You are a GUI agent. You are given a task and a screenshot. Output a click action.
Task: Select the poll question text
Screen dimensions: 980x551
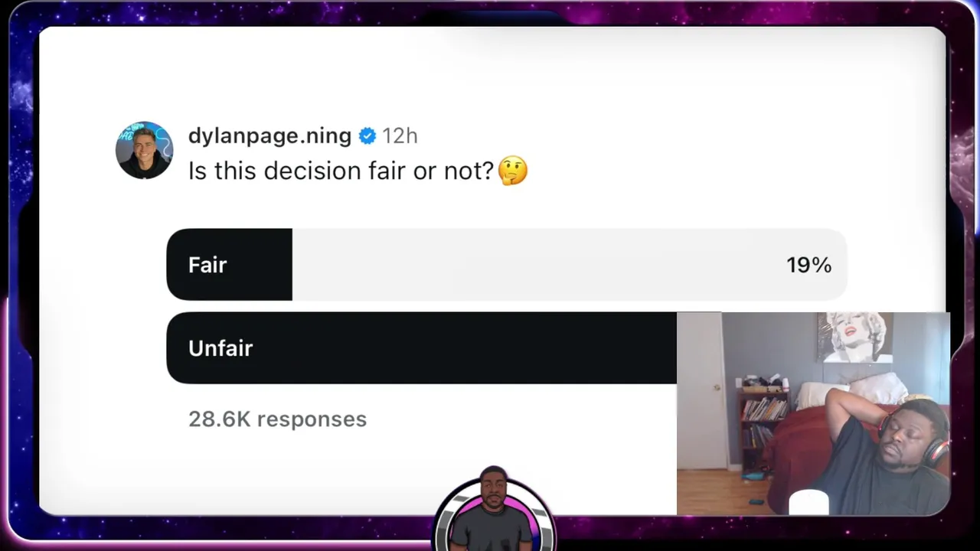(341, 171)
